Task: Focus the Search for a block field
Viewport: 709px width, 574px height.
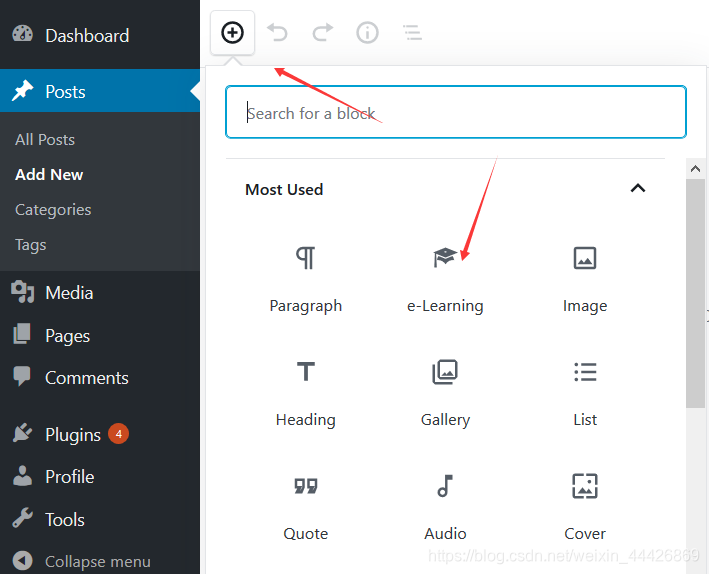Action: 456,112
